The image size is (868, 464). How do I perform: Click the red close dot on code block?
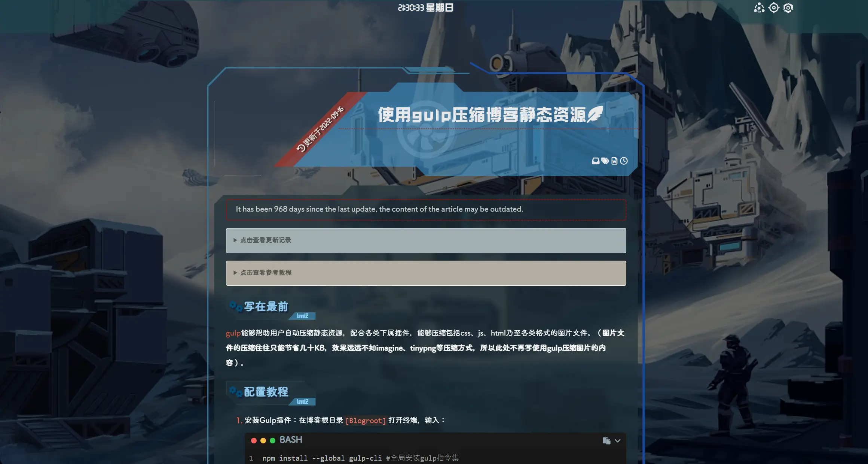tap(254, 440)
